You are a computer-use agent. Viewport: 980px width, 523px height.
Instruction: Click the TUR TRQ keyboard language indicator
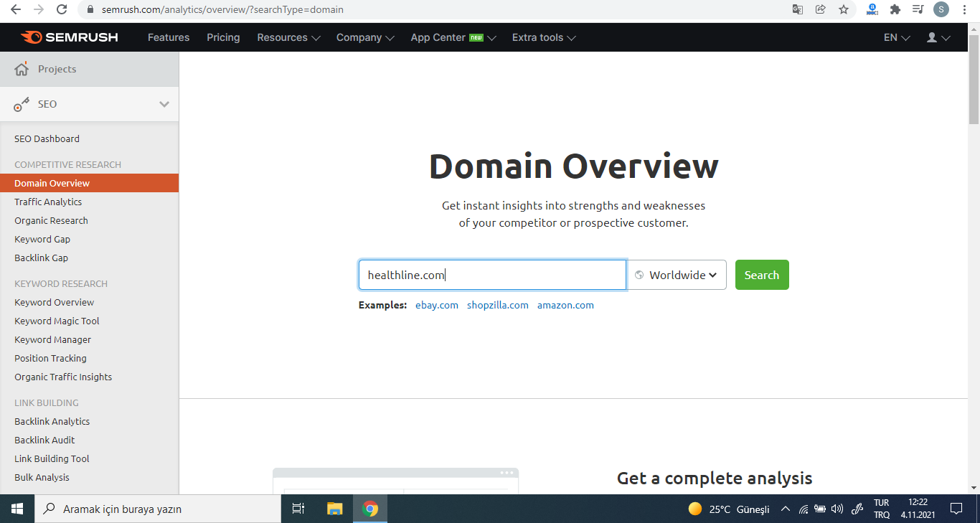click(x=882, y=509)
